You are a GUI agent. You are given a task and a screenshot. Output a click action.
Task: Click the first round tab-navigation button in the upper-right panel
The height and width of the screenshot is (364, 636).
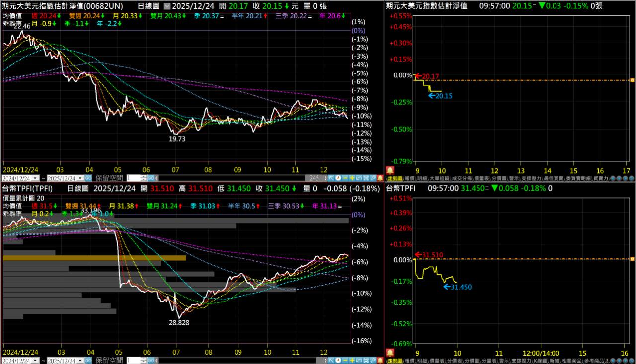point(612,178)
